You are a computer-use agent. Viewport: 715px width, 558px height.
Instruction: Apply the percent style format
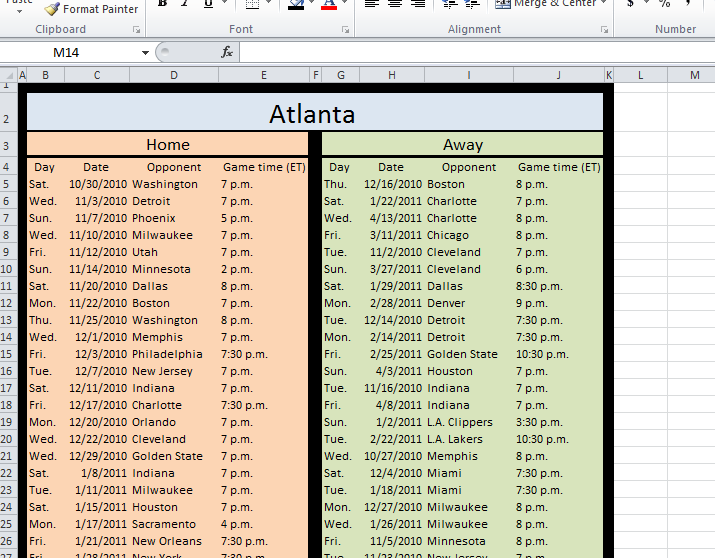point(664,4)
